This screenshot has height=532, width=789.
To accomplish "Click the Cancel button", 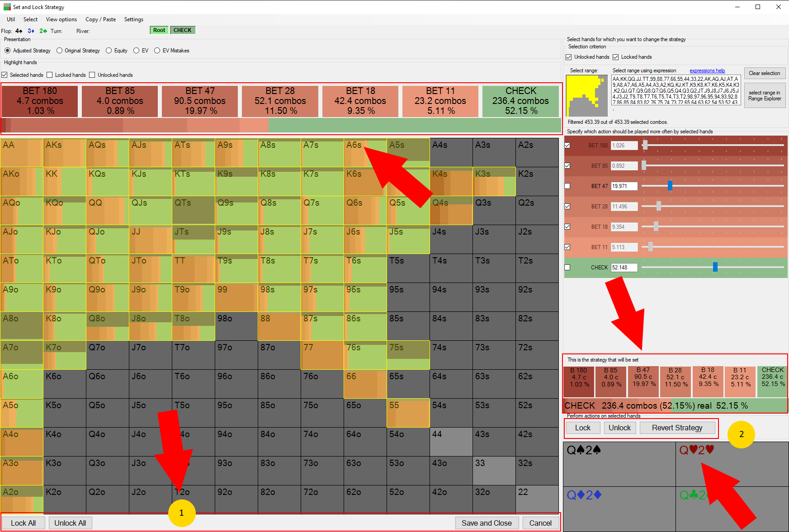I will click(540, 523).
